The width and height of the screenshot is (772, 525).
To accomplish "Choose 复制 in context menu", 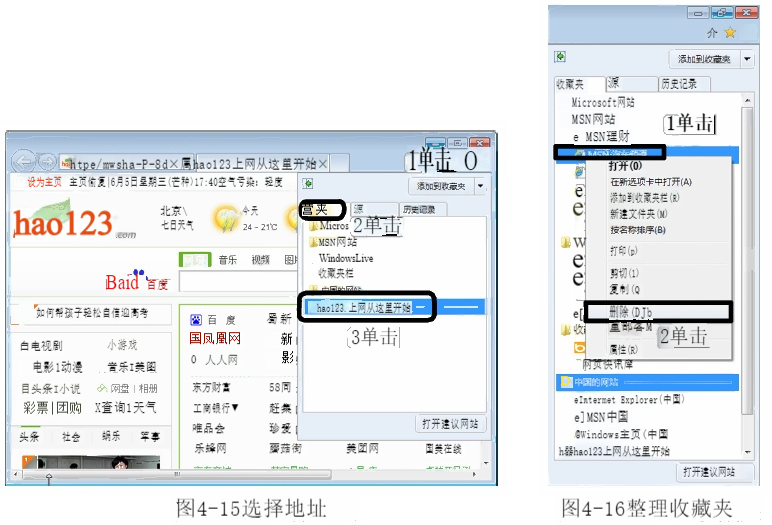I will point(625,289).
